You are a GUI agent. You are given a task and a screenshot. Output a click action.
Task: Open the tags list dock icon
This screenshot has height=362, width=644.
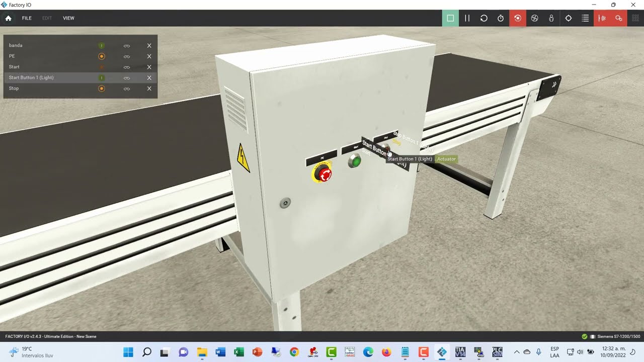pos(585,18)
